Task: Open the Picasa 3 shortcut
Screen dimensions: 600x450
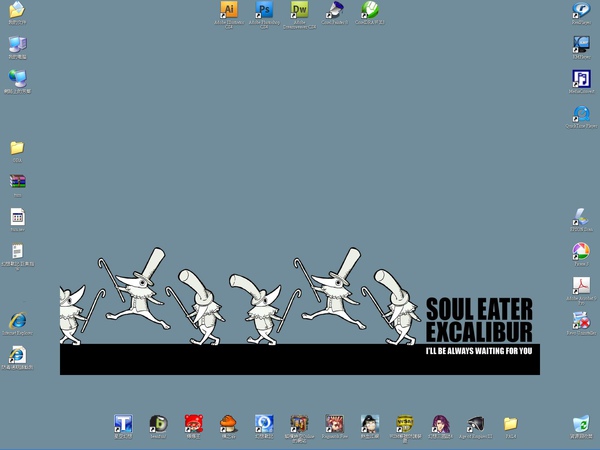Action: coord(581,251)
